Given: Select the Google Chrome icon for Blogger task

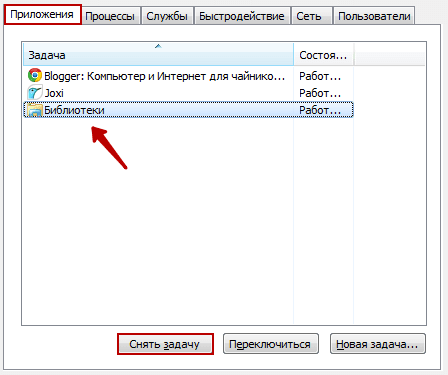Looking at the screenshot, I should tap(35, 75).
